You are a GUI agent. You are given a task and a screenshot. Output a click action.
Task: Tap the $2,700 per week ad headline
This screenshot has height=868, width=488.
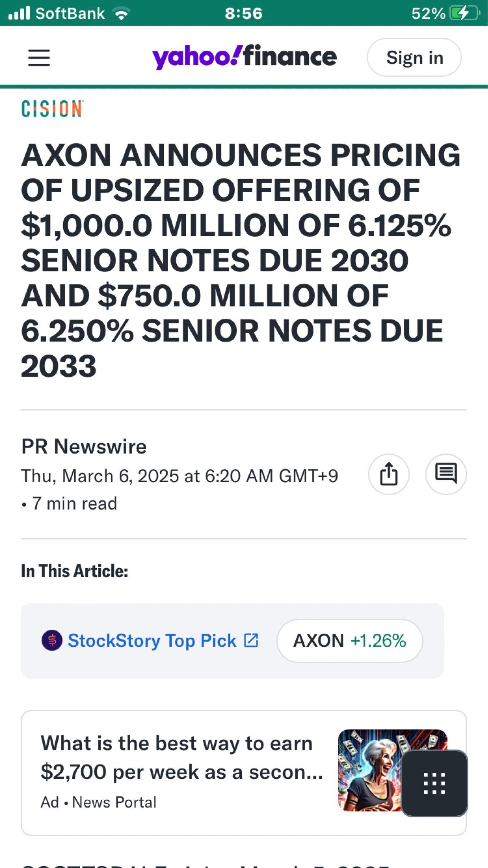point(181,757)
